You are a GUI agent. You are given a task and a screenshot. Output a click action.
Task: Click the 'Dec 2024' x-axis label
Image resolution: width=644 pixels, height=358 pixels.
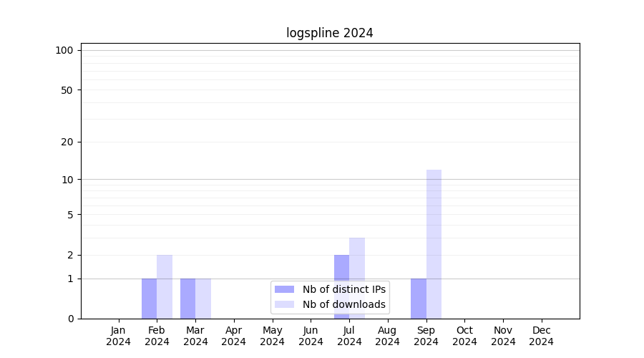[541, 336]
